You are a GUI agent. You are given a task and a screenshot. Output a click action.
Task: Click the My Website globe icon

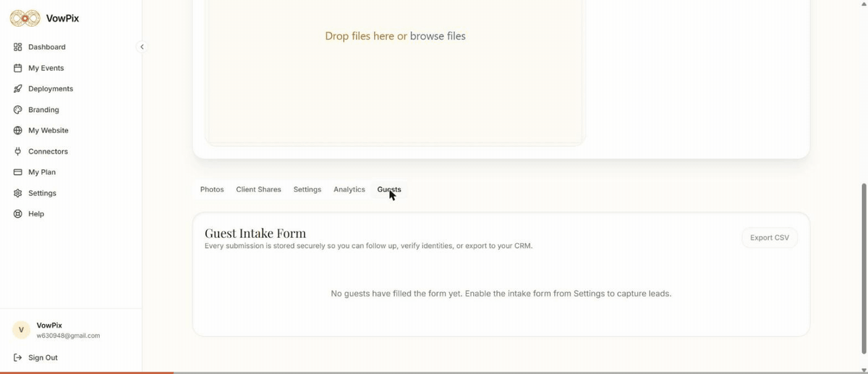tap(18, 131)
